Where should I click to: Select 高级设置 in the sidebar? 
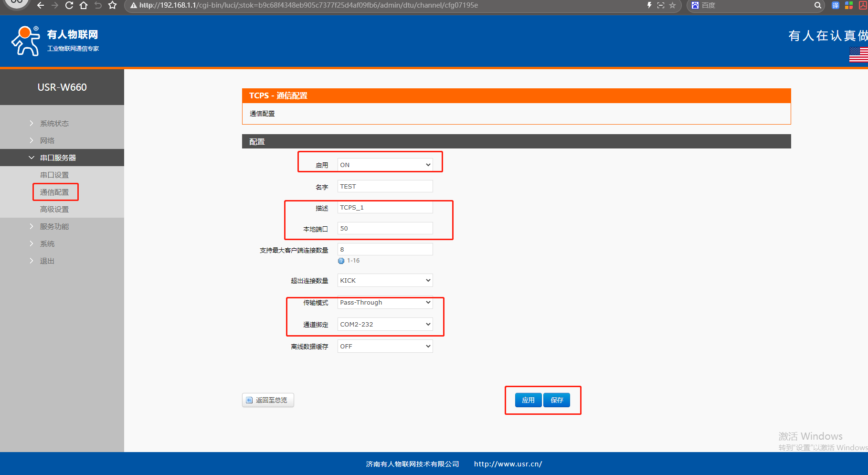(x=54, y=209)
